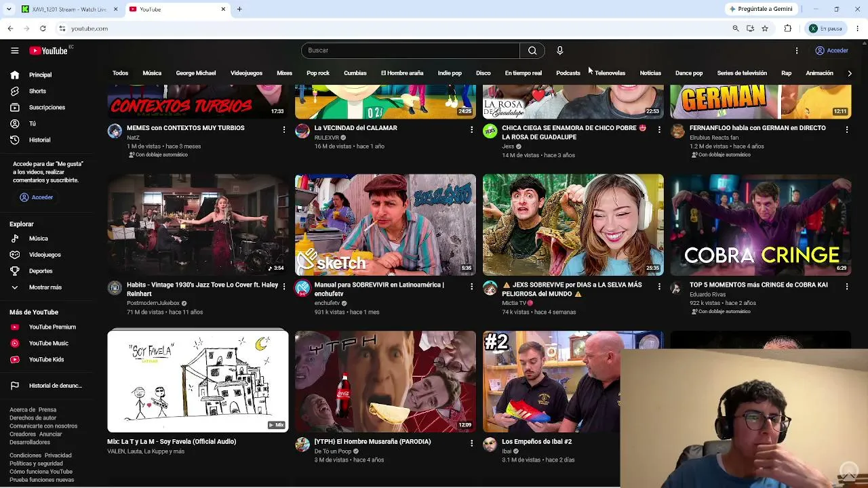
Task: Open options for TOP 5 MOMENTOS más CRINGE
Action: coord(847,286)
